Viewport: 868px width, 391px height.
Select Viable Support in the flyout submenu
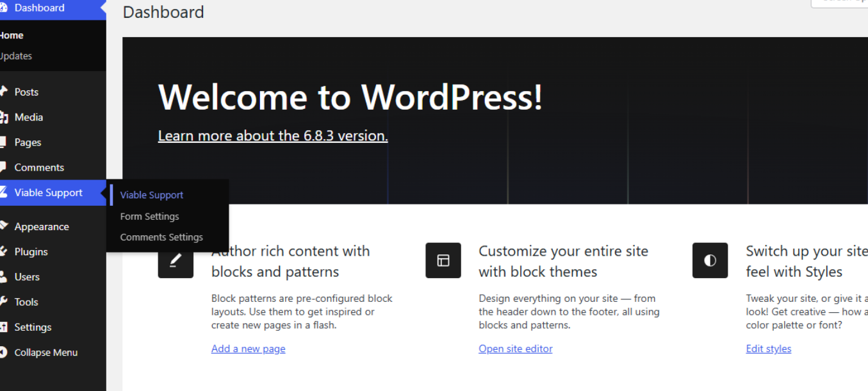click(152, 195)
